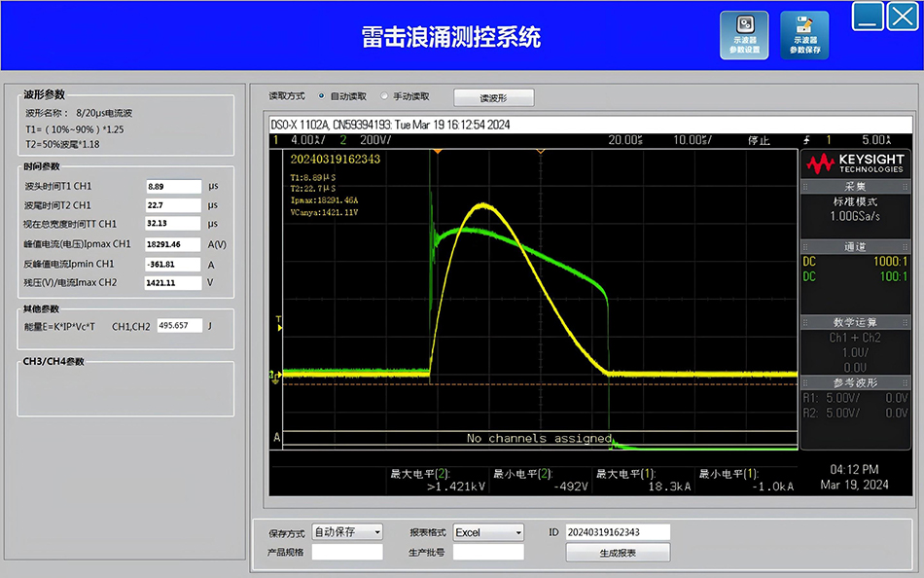Click the orange trigger marker above waveform

coord(438,153)
